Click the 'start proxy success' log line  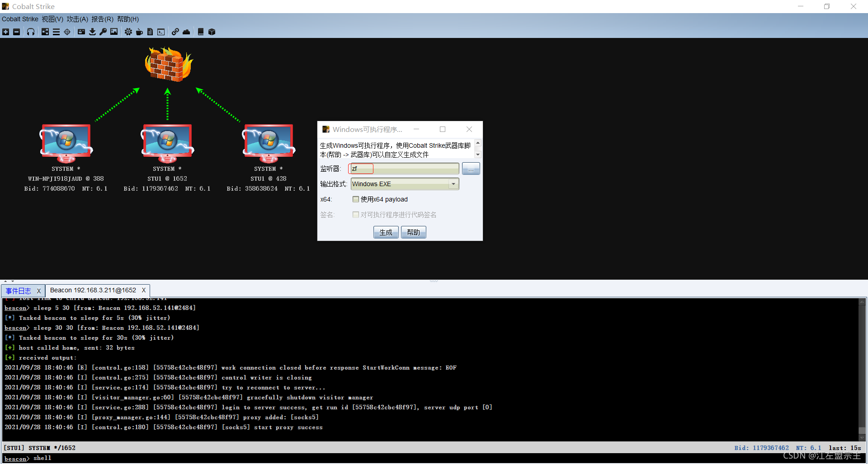pos(164,427)
